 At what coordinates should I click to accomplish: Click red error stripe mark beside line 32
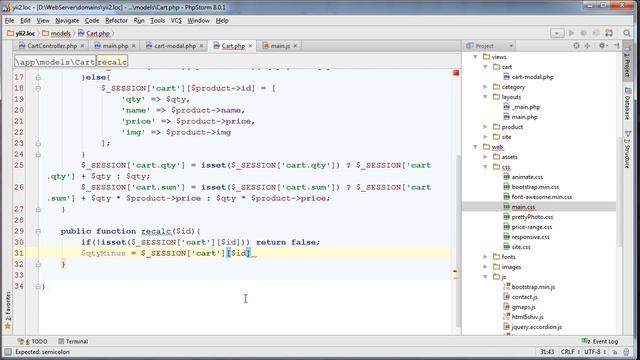456,271
